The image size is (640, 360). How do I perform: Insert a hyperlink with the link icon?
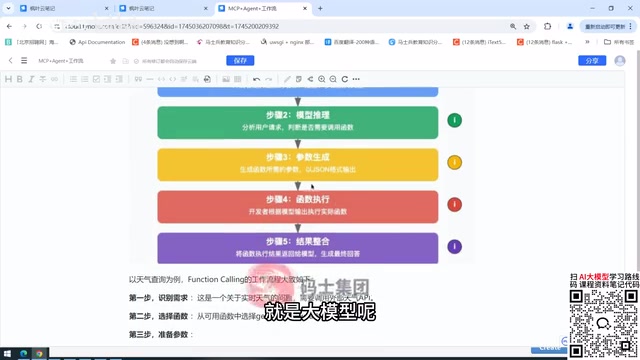(54, 79)
